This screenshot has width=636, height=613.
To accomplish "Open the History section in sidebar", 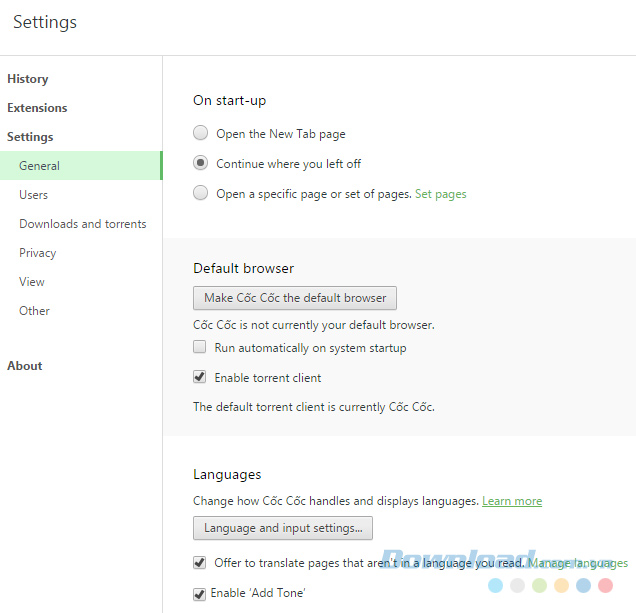I will [28, 79].
